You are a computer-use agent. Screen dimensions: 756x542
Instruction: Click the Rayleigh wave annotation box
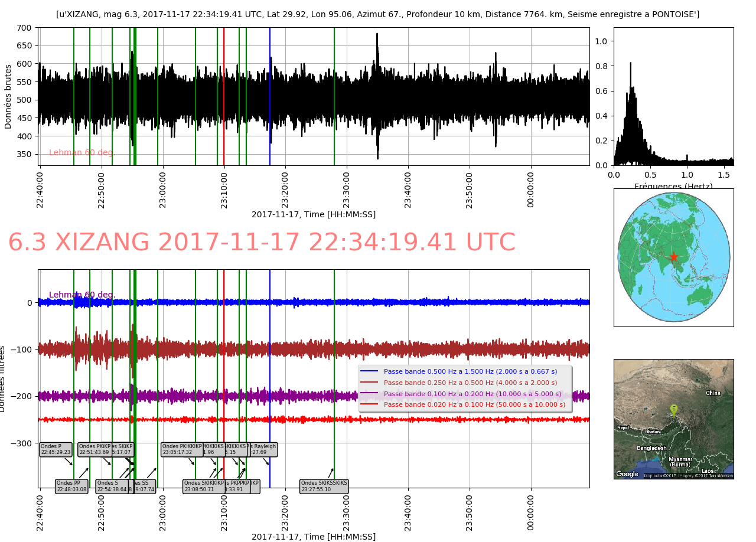[264, 449]
